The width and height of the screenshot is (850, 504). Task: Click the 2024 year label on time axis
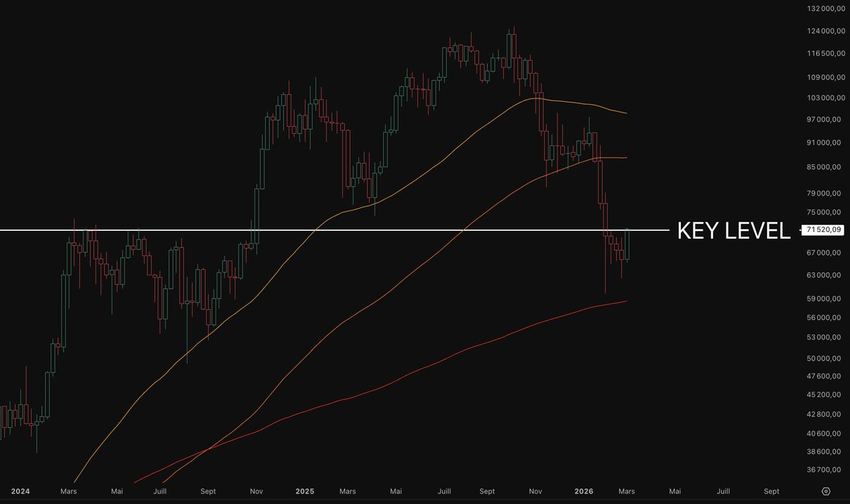[x=20, y=491]
